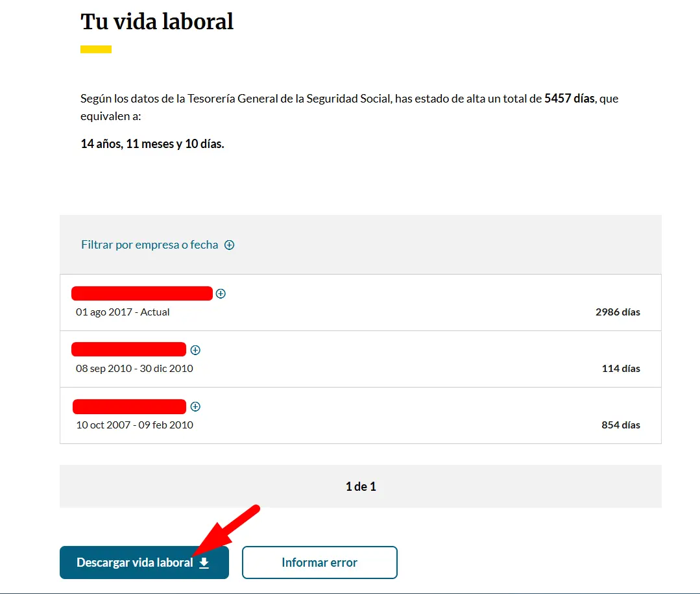This screenshot has width=700, height=594.
Task: Select the redacted company name dated oct 2007
Action: pyautogui.click(x=129, y=406)
